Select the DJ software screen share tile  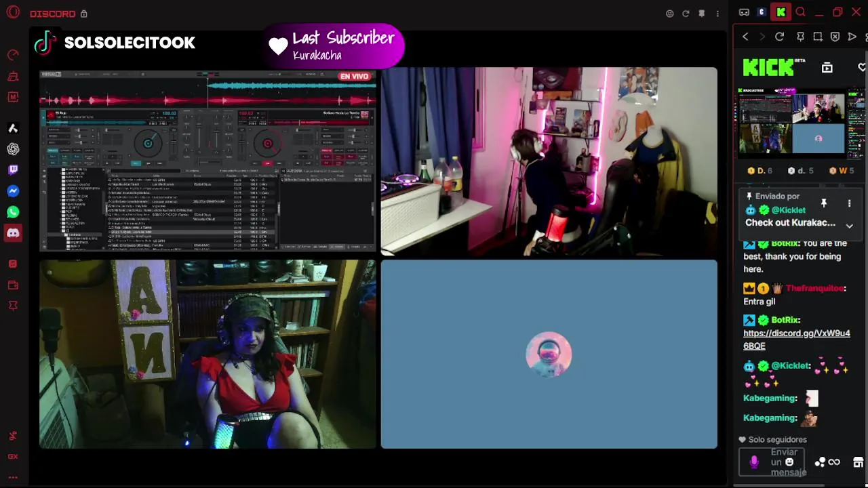coord(208,161)
